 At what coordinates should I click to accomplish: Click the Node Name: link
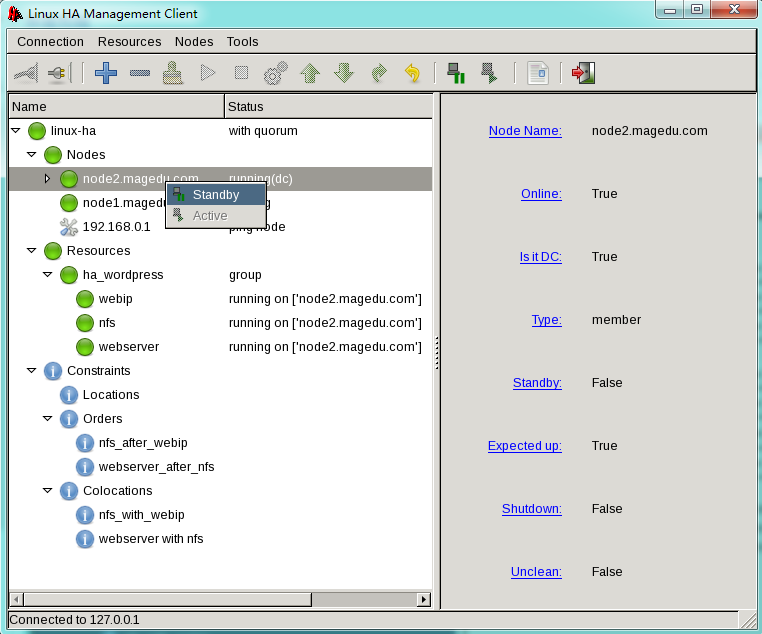pos(525,131)
